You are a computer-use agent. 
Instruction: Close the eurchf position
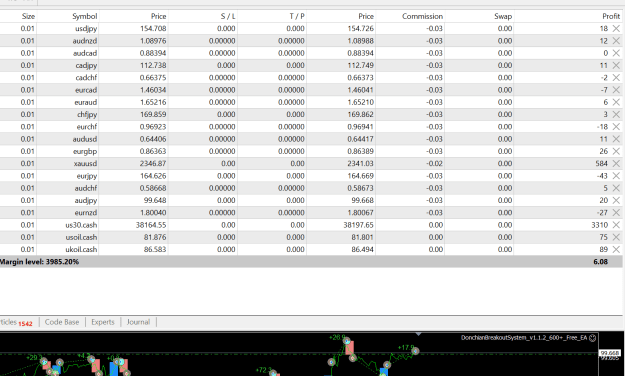(616, 127)
